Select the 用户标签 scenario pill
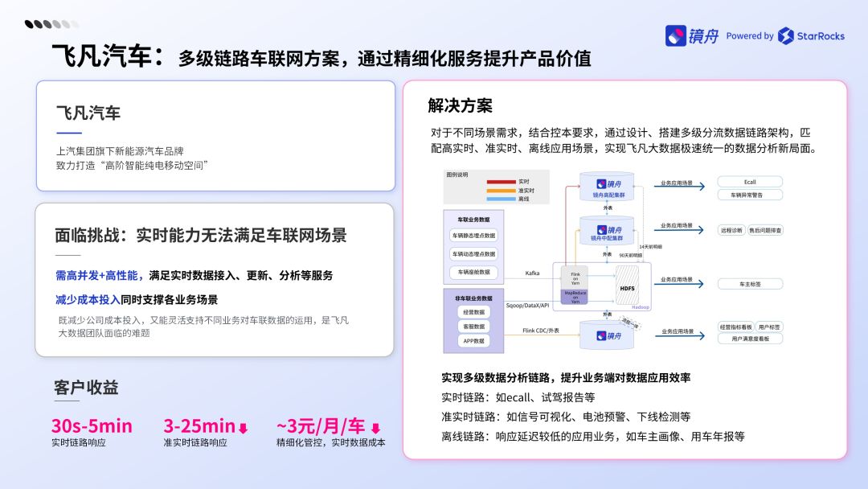The height and width of the screenshot is (489, 868). 769,327
